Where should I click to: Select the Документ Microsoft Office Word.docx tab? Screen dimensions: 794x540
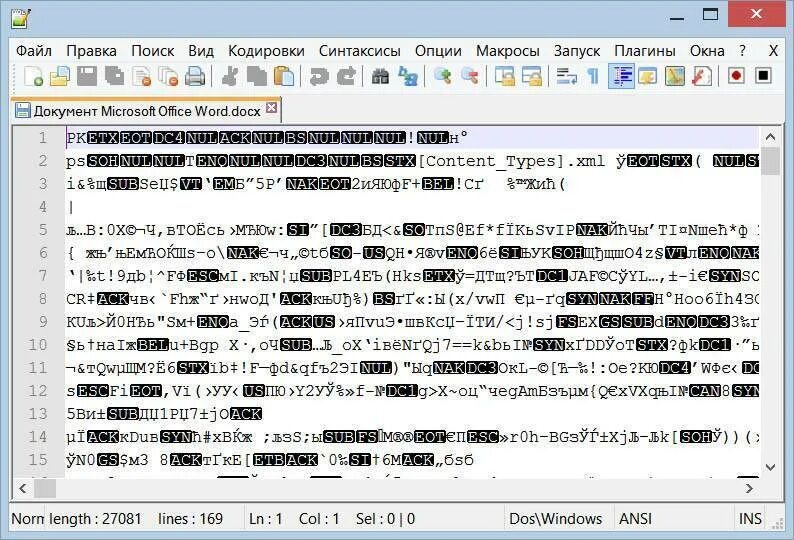[x=146, y=111]
